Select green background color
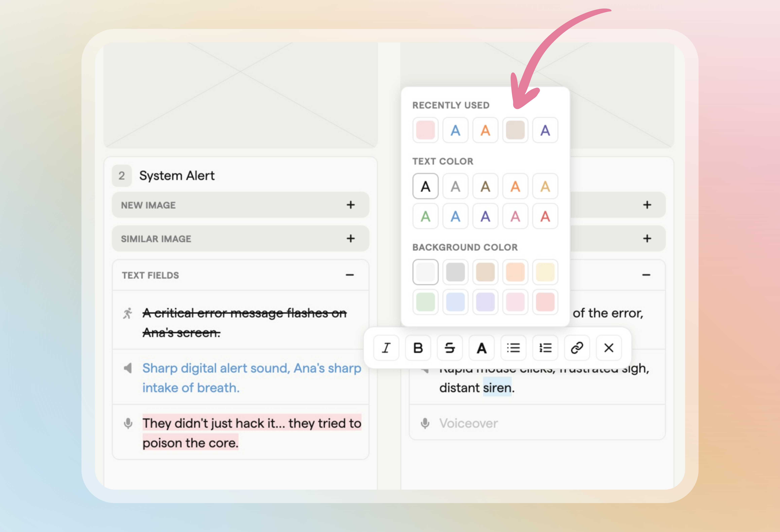 (x=425, y=302)
